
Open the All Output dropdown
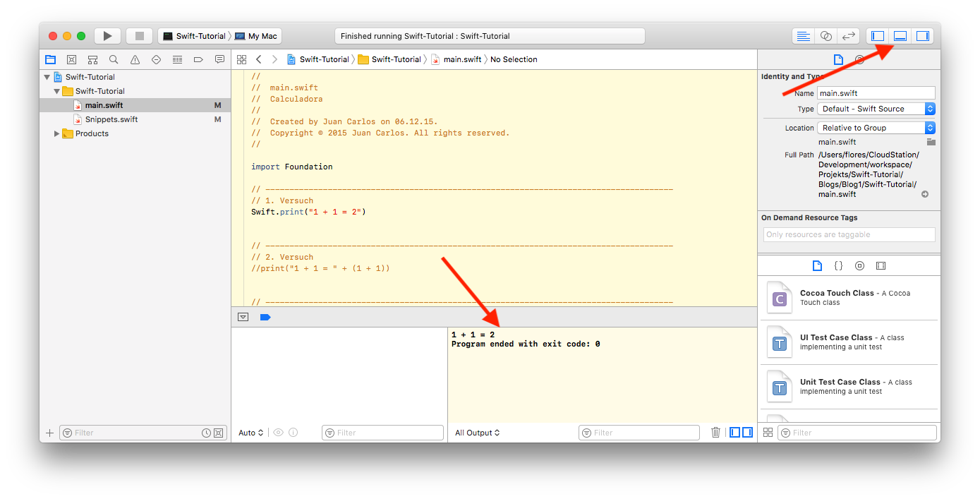pyautogui.click(x=477, y=432)
